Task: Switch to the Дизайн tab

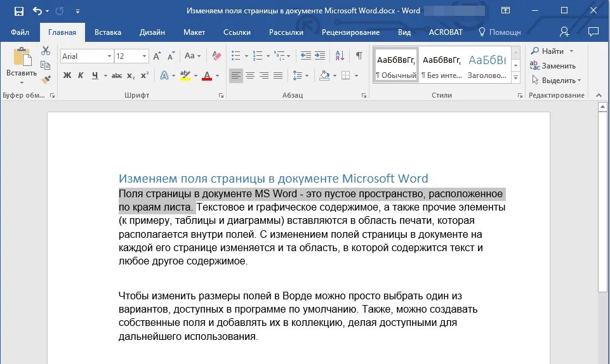Action: coord(152,32)
